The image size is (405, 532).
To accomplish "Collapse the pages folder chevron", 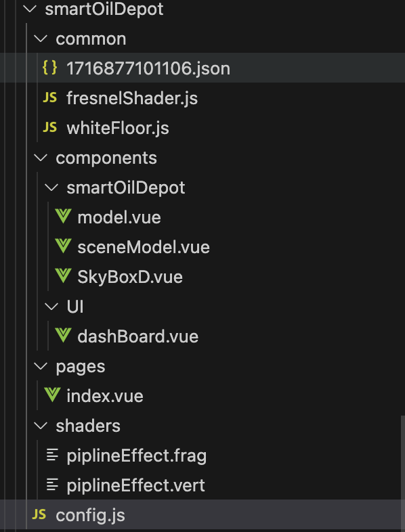I will tap(41, 366).
